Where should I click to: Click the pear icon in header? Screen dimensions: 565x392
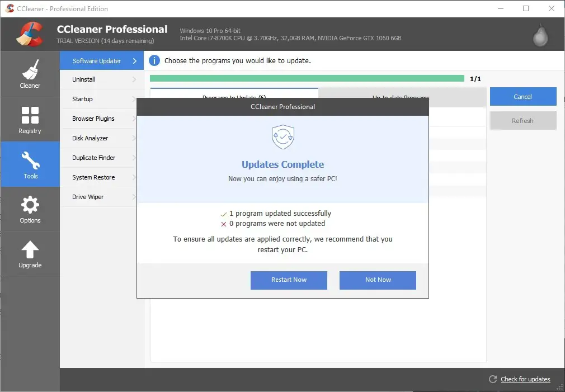click(540, 35)
